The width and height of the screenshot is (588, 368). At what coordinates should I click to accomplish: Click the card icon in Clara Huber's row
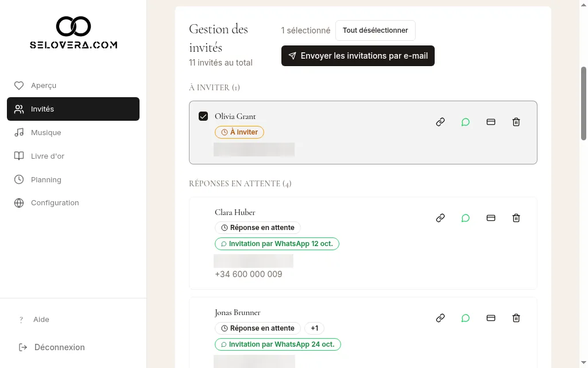[491, 218]
